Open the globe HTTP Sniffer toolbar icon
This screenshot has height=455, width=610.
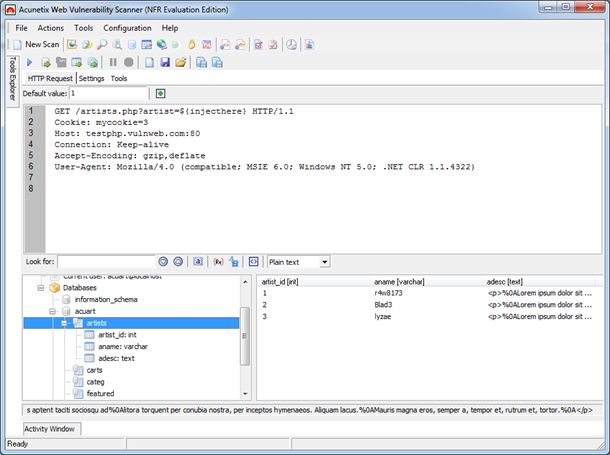click(x=161, y=44)
